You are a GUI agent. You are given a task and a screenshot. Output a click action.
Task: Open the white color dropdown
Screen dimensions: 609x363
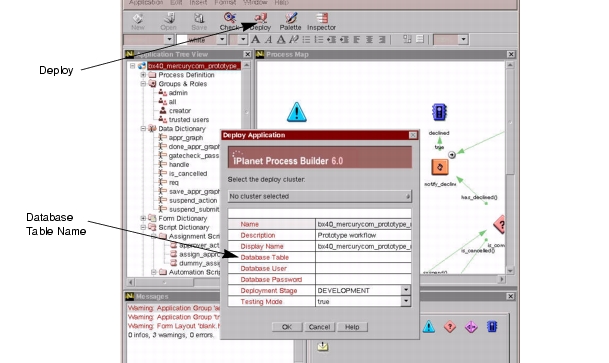222,40
